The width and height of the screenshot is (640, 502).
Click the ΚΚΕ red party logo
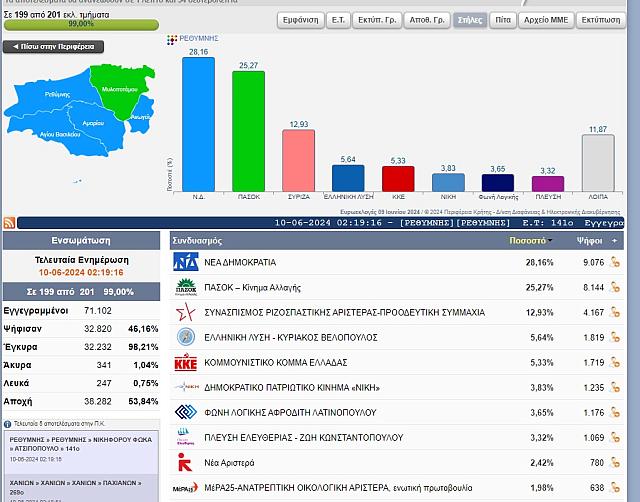click(186, 362)
